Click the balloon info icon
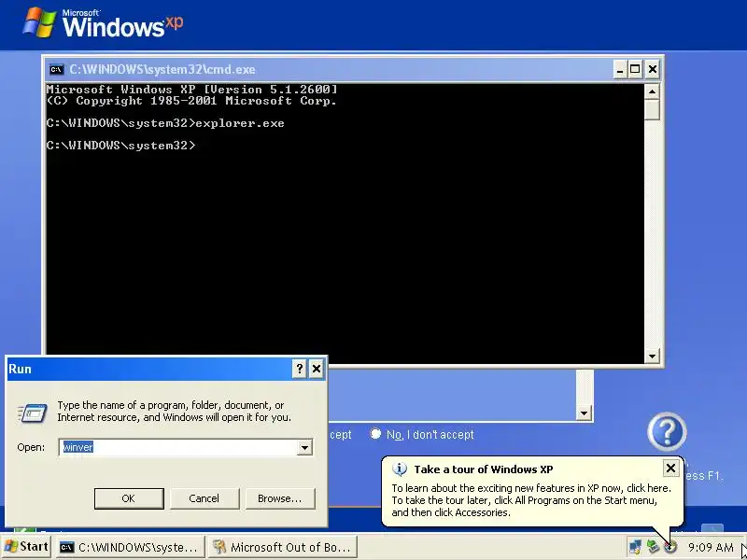 pyautogui.click(x=400, y=469)
